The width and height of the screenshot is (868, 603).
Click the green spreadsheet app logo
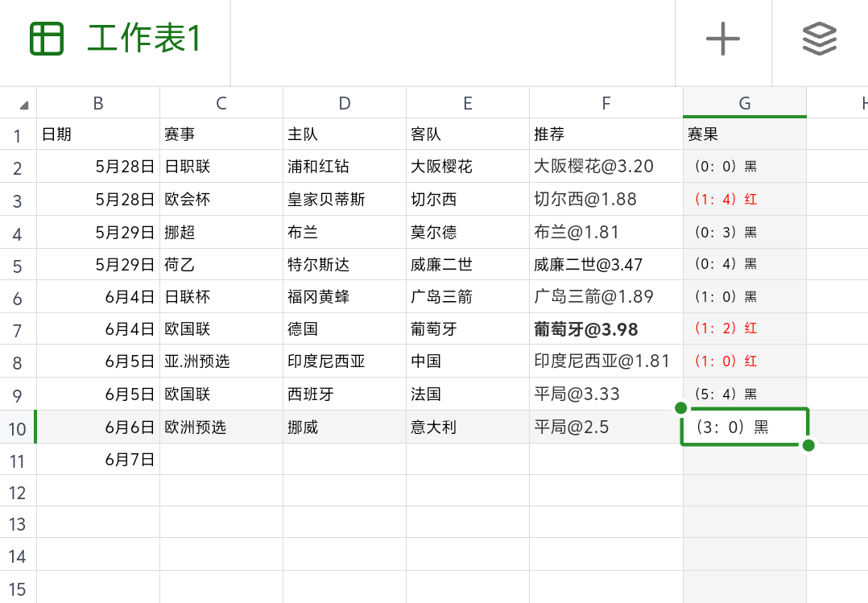click(46, 38)
